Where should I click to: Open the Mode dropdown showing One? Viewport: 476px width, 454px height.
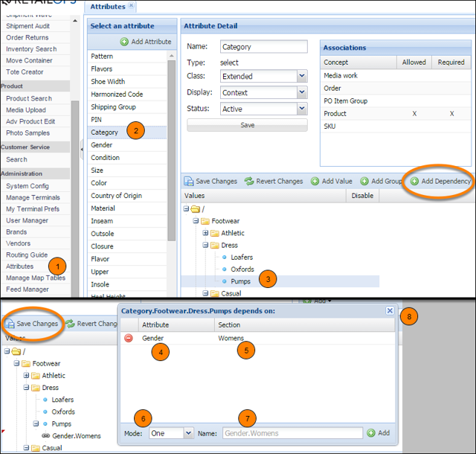click(188, 433)
